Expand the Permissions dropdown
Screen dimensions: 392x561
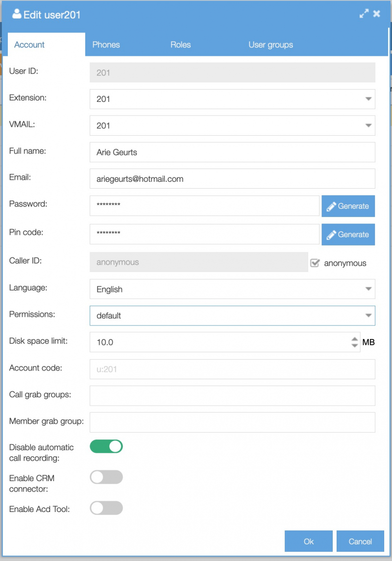(x=368, y=316)
